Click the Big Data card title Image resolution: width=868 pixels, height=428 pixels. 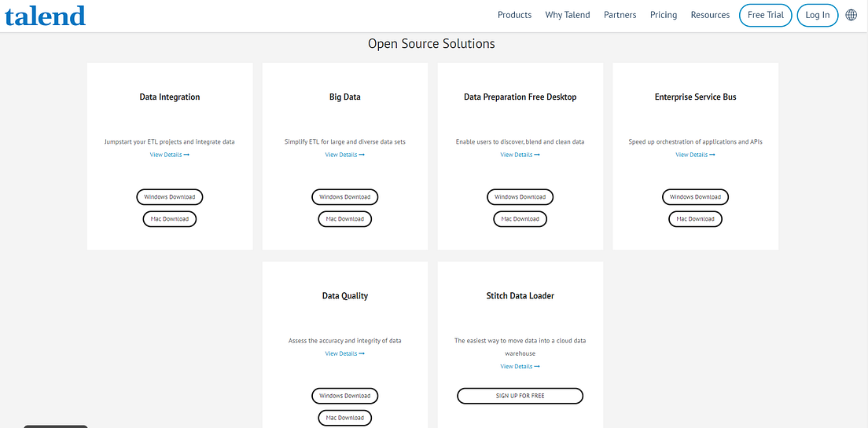point(345,97)
